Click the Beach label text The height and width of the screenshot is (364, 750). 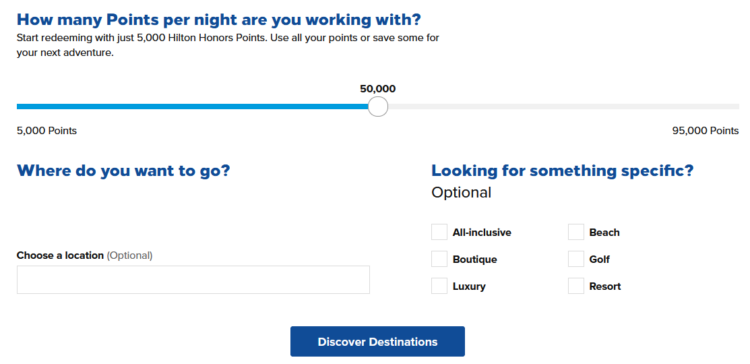tap(604, 232)
